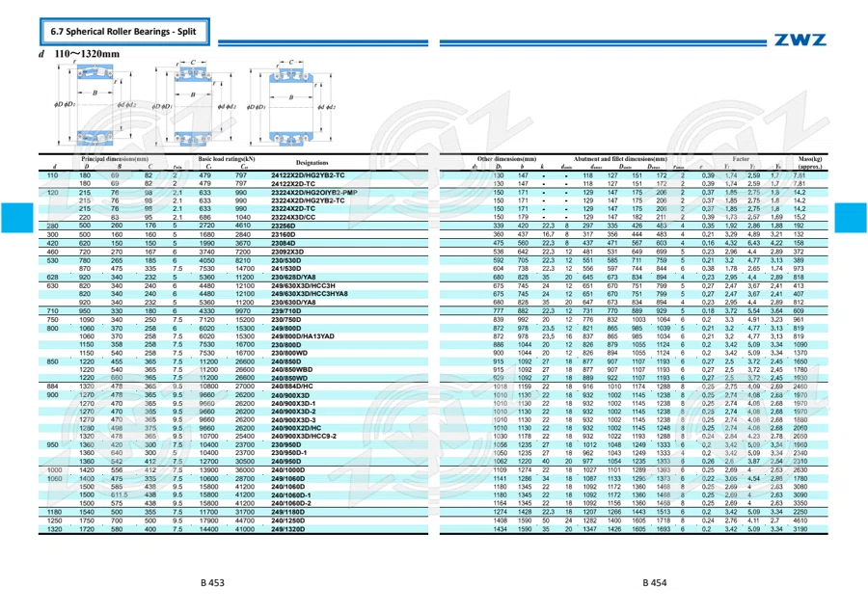Screen dimensions: 868x614
Task: Click d value '110' in the first table row
Action: 53,175
